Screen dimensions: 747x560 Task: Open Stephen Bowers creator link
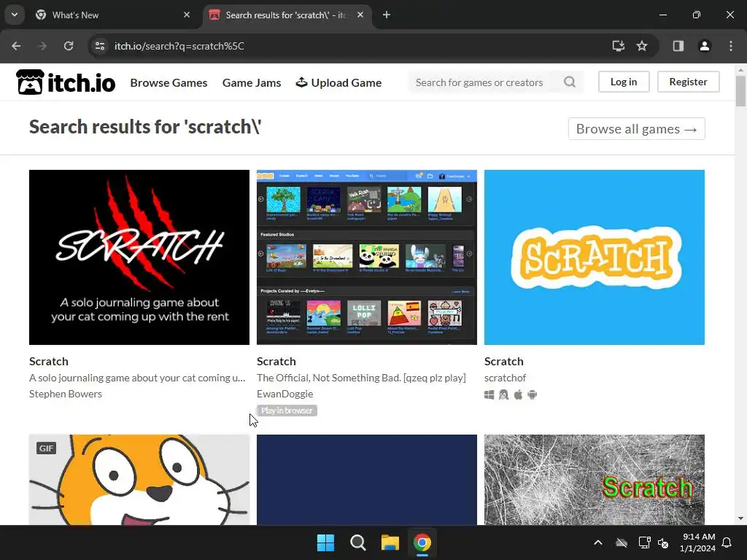tap(65, 394)
